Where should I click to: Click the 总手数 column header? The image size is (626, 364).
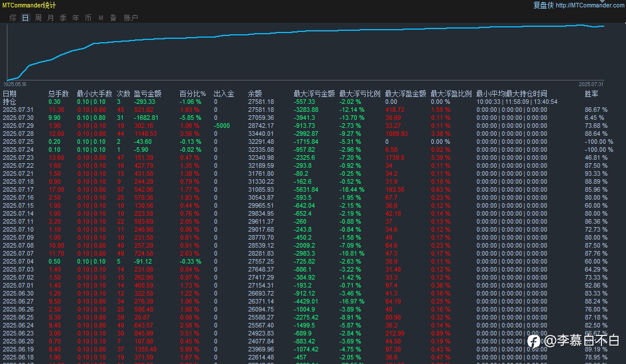tap(58, 94)
